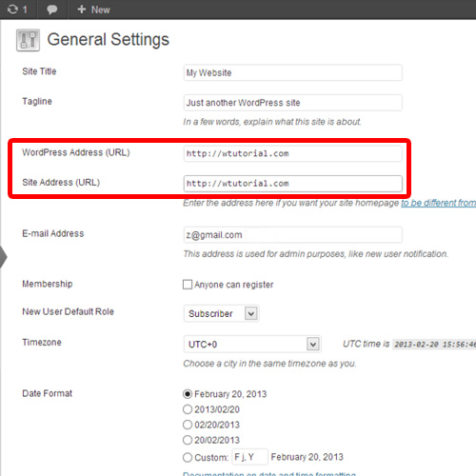Click the updates refresh icon in admin bar

point(12,10)
